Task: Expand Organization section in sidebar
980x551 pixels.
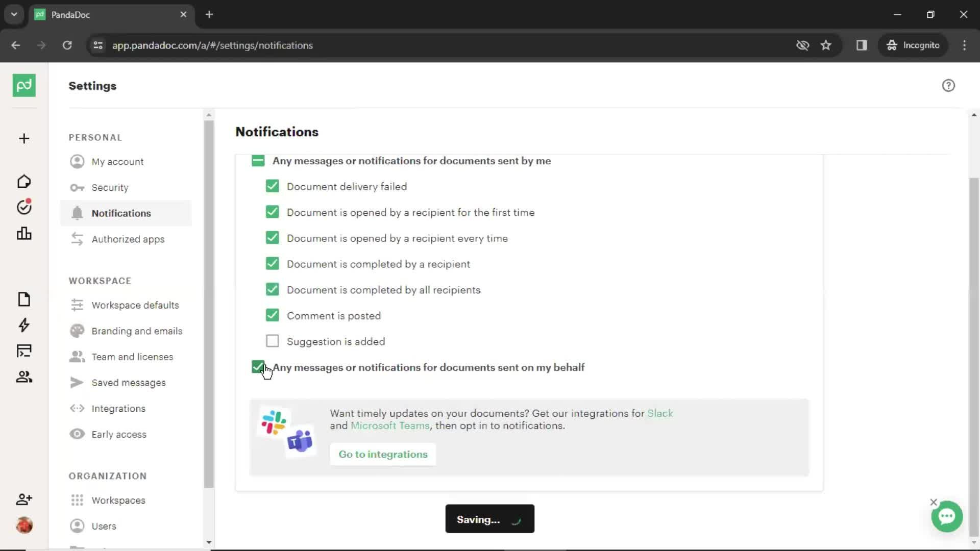Action: pyautogui.click(x=108, y=475)
